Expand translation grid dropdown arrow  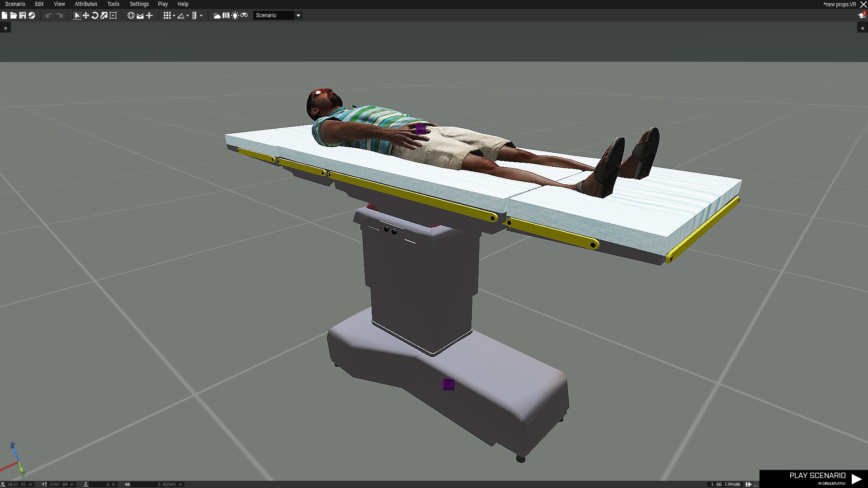point(174,16)
